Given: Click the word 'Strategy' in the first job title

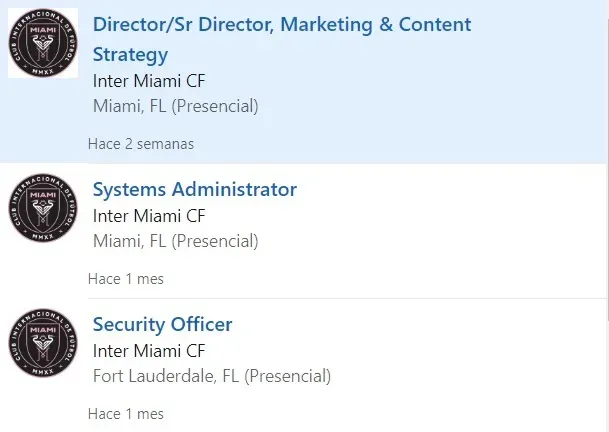Looking at the screenshot, I should click(130, 55).
